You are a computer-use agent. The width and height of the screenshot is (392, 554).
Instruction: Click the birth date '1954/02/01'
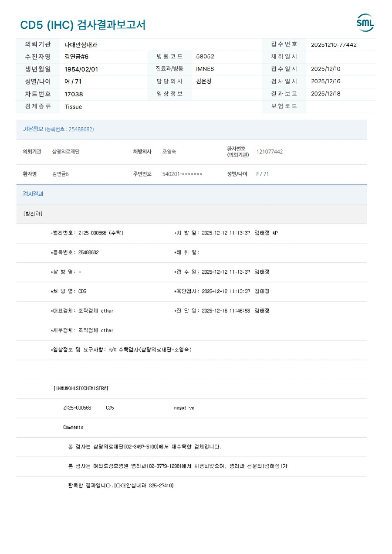pyautogui.click(x=81, y=69)
